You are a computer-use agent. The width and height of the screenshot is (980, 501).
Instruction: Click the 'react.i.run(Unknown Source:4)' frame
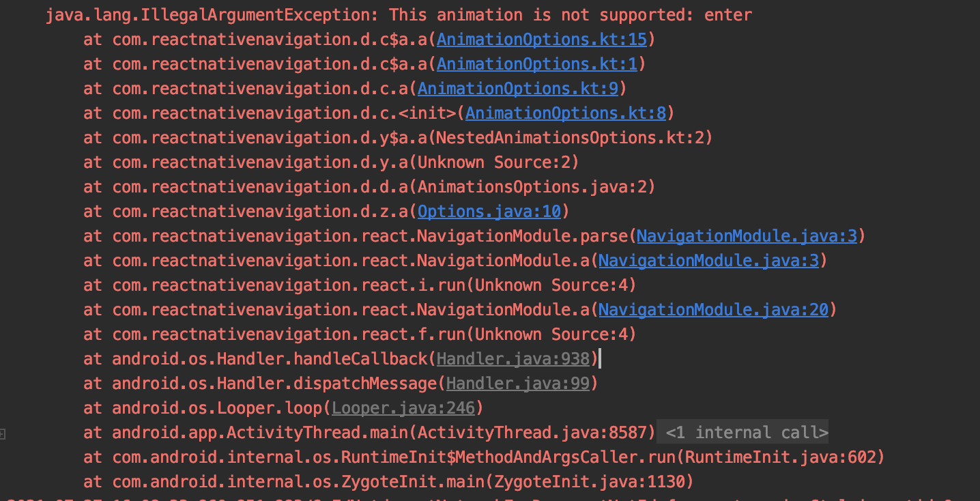tap(360, 285)
